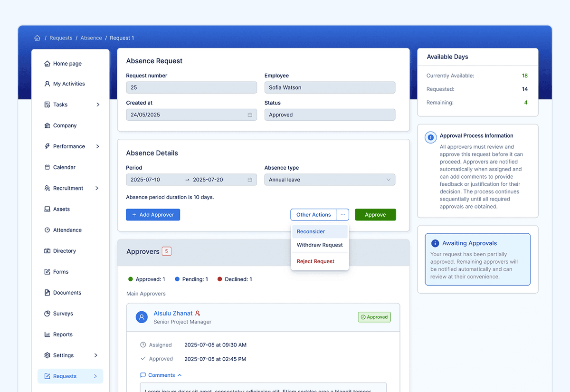Viewport: 570px width, 392px height.
Task: Click the Request 1 breadcrumb
Action: pos(122,38)
